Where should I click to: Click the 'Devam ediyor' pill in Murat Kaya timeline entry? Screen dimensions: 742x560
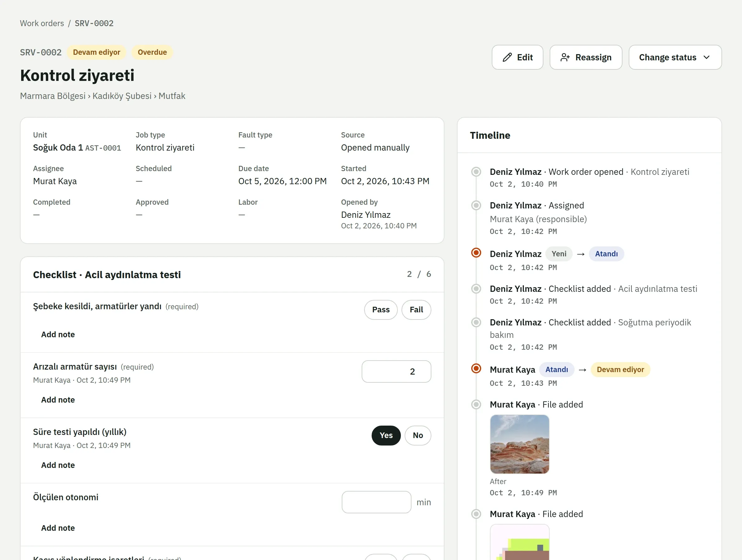pos(620,370)
